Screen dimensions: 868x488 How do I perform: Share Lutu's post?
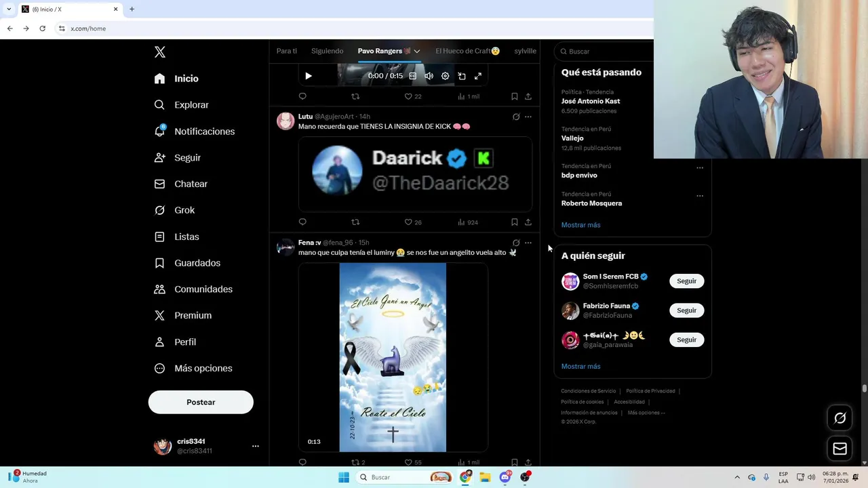pyautogui.click(x=528, y=222)
